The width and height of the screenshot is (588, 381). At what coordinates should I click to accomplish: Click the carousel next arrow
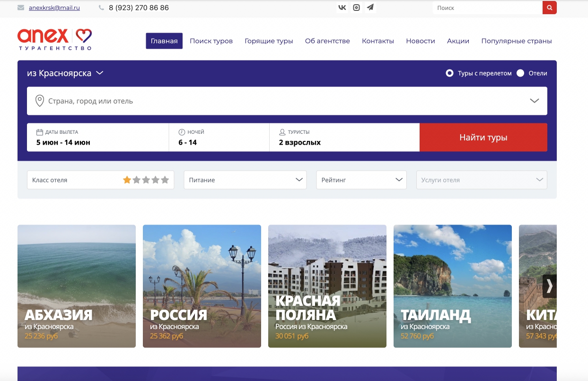point(549,286)
